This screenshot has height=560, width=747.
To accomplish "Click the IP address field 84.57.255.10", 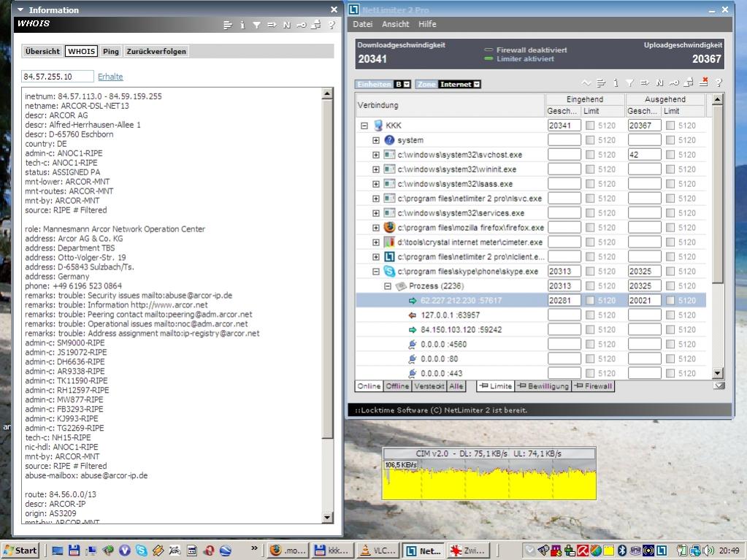I will (x=57, y=76).
